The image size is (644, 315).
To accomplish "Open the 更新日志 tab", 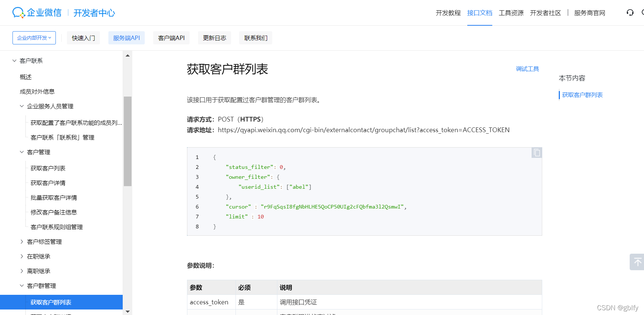I will [x=215, y=38].
